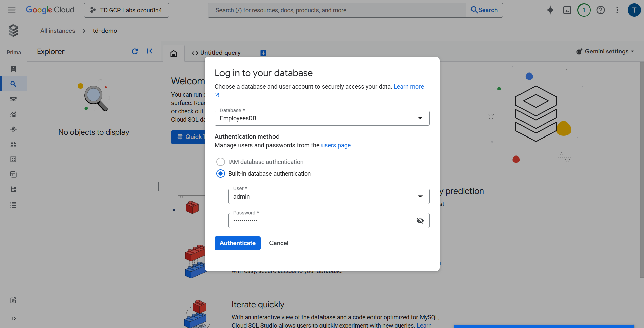
Task: Open the Gemini AI assistant sparkle icon
Action: (x=550, y=10)
